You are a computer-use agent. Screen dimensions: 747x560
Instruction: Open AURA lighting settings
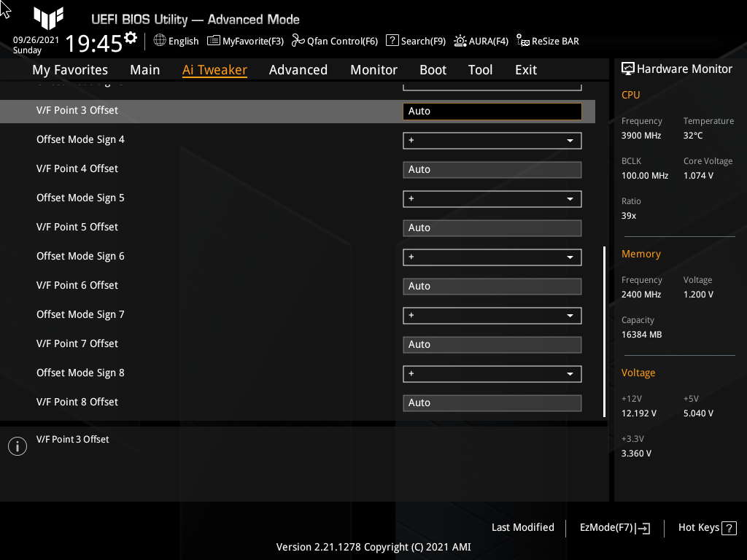[481, 41]
